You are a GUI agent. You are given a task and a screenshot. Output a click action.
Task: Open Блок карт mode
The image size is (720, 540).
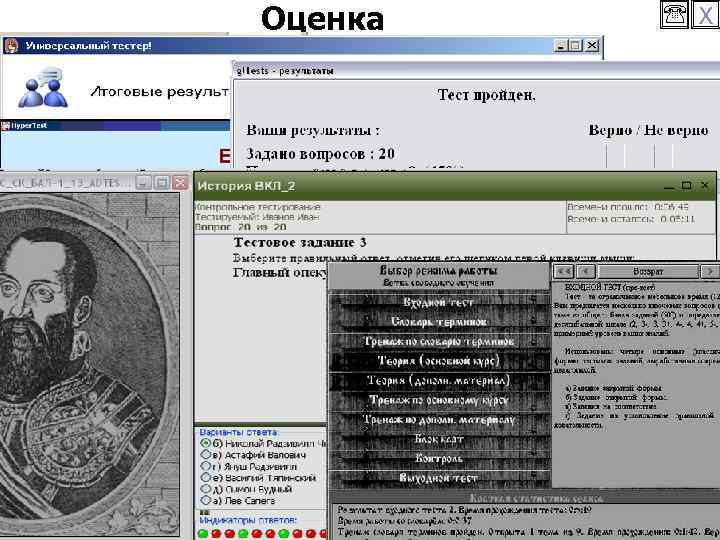click(x=439, y=439)
